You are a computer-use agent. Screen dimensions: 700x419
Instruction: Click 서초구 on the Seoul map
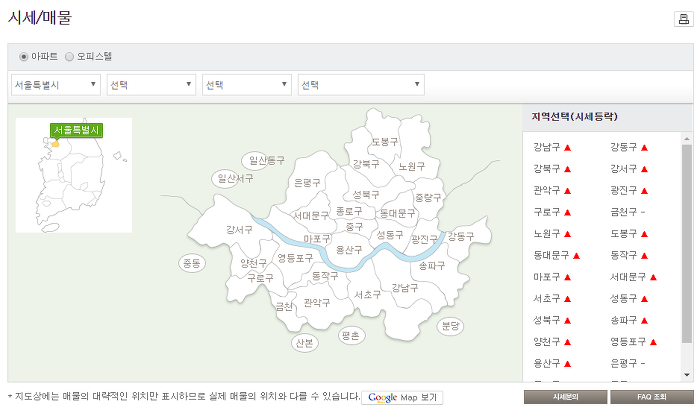click(x=367, y=295)
